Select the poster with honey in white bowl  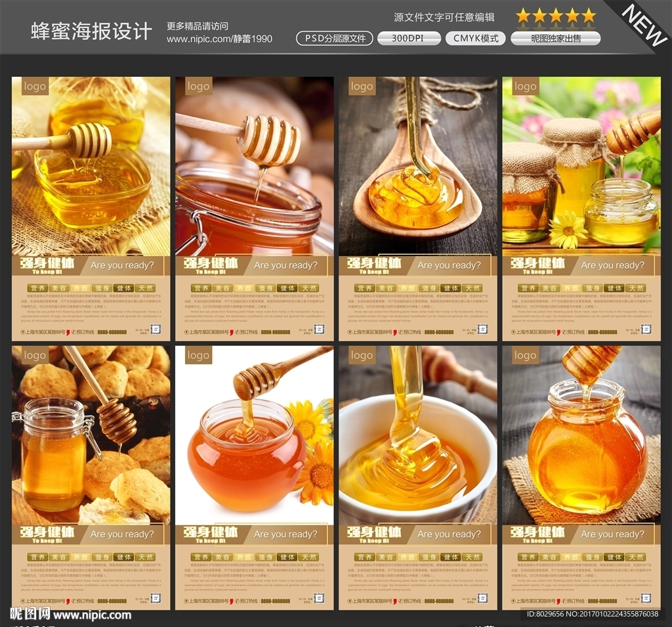418,478
